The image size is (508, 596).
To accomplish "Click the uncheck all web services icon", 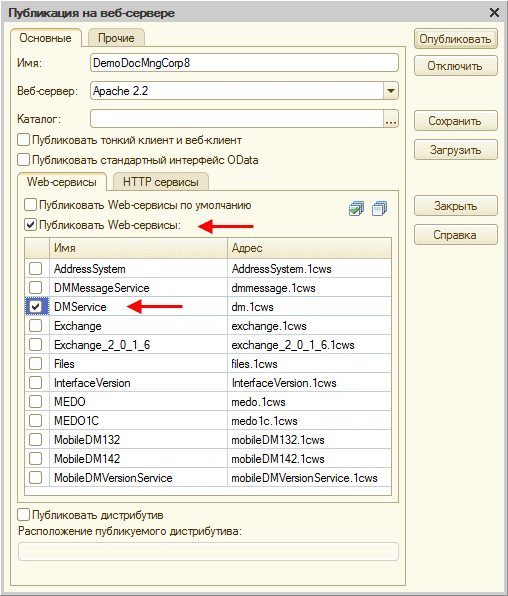I will click(x=379, y=208).
